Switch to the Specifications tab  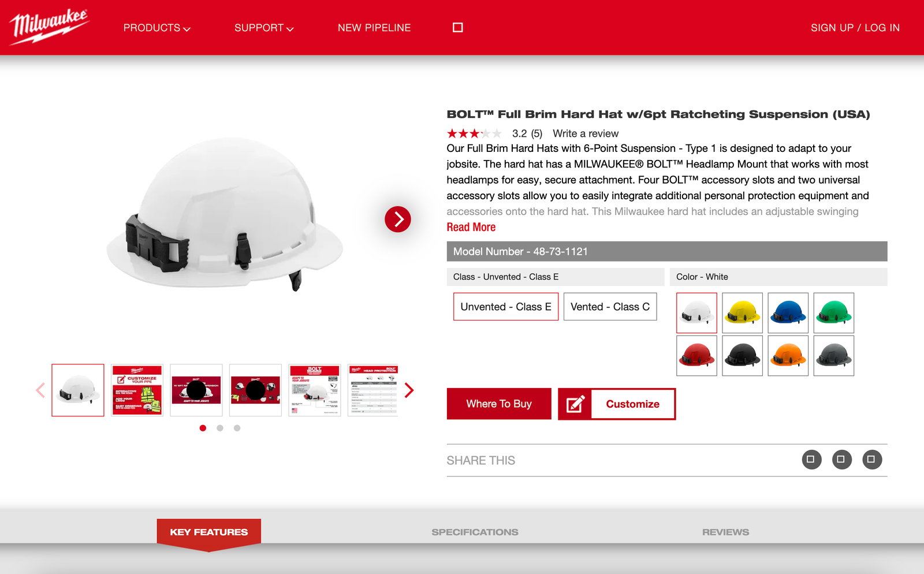(475, 532)
